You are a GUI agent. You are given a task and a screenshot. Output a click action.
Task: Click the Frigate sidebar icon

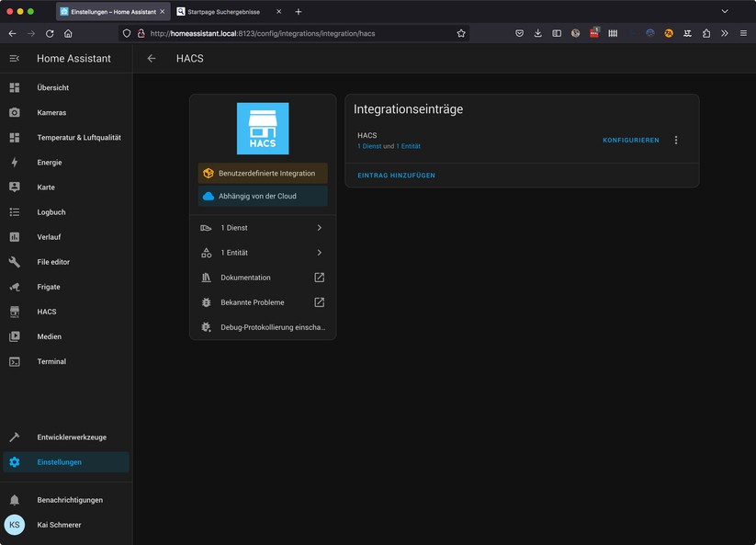tap(13, 286)
